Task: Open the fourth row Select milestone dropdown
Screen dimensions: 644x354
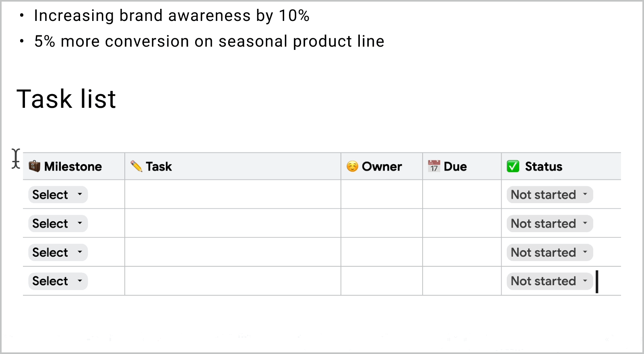Action: 58,281
